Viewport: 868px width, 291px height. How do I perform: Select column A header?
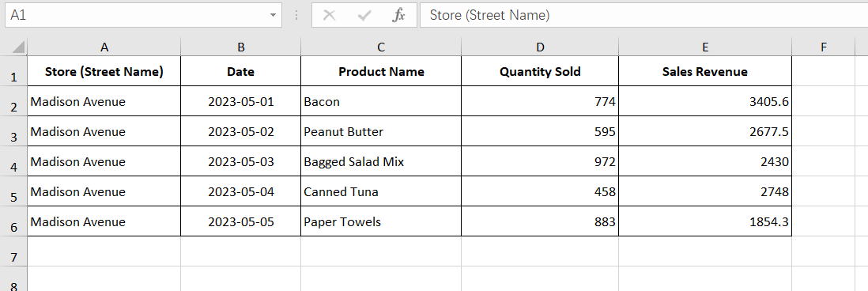[x=104, y=47]
